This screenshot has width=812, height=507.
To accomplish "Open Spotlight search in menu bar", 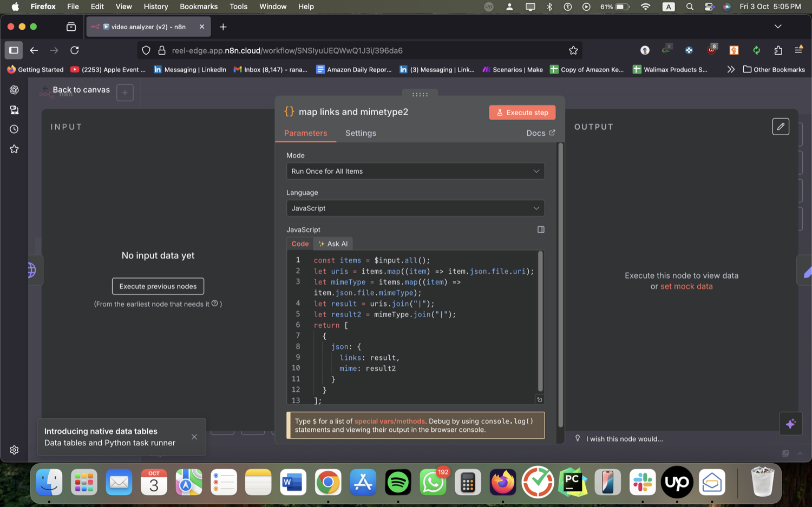I will click(689, 6).
